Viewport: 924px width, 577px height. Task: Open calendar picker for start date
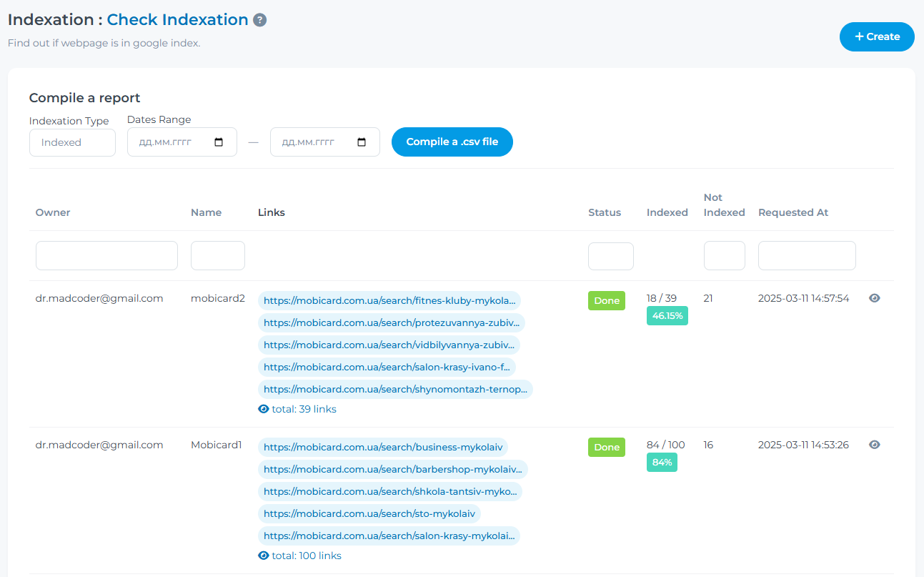coord(219,142)
